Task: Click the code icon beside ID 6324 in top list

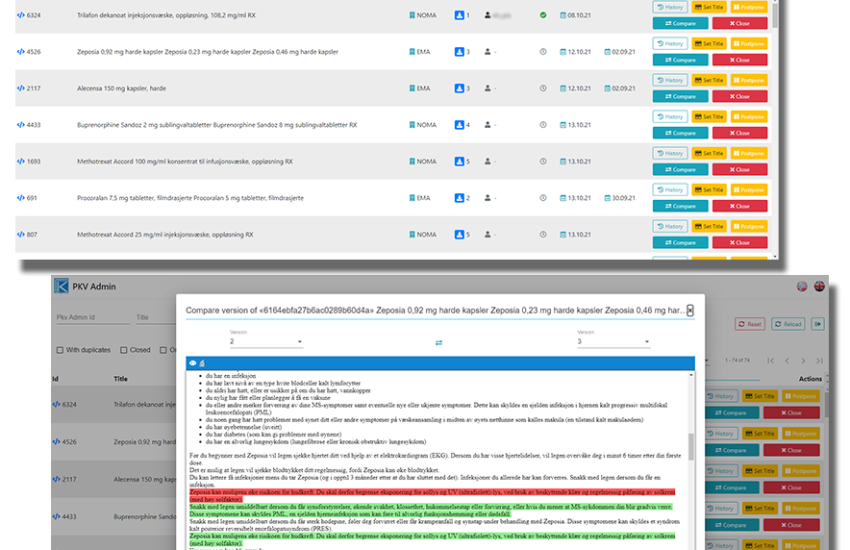Action: [21, 15]
